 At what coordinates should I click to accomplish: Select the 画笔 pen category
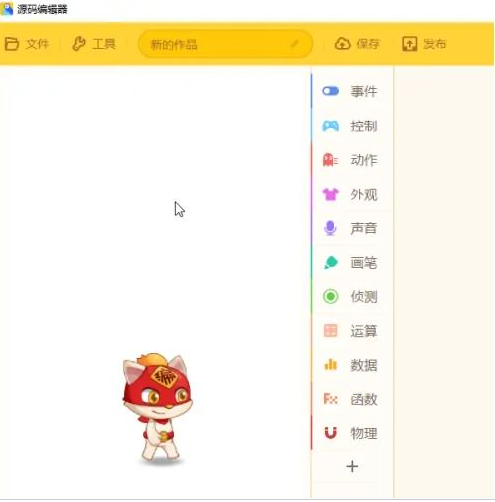pyautogui.click(x=350, y=263)
